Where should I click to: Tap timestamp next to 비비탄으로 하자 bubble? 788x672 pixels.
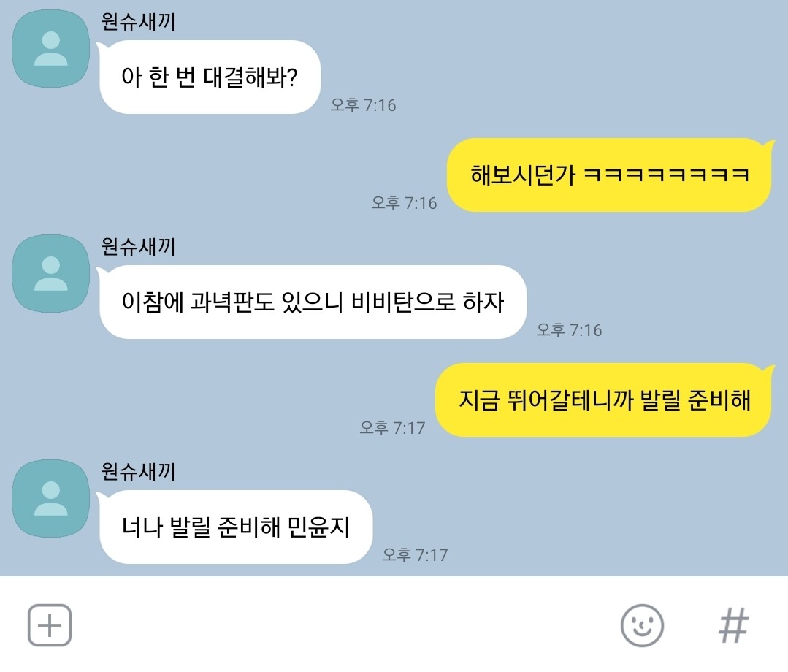point(569,330)
